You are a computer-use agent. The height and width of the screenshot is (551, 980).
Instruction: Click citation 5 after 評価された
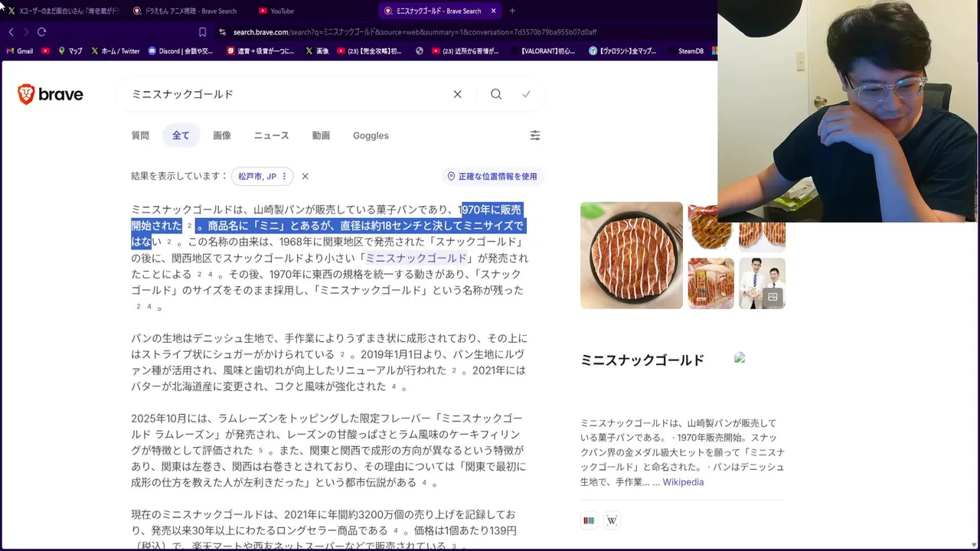(260, 451)
